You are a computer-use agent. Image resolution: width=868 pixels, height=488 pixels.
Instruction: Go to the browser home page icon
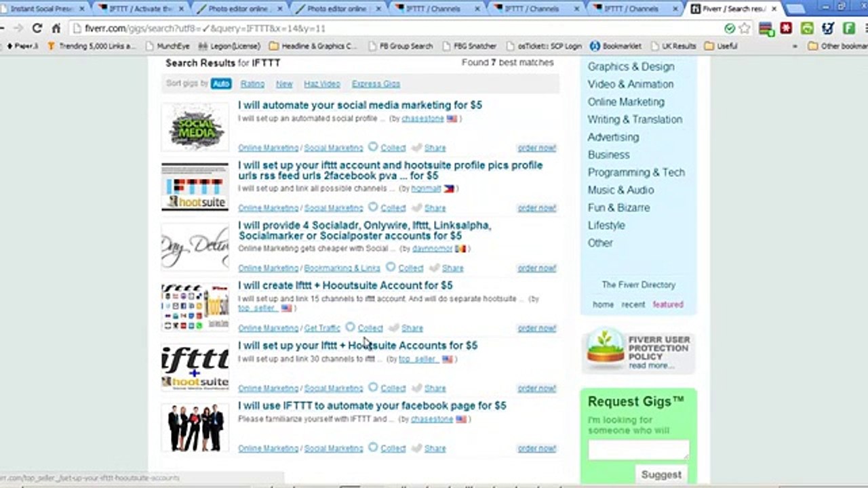tap(56, 28)
